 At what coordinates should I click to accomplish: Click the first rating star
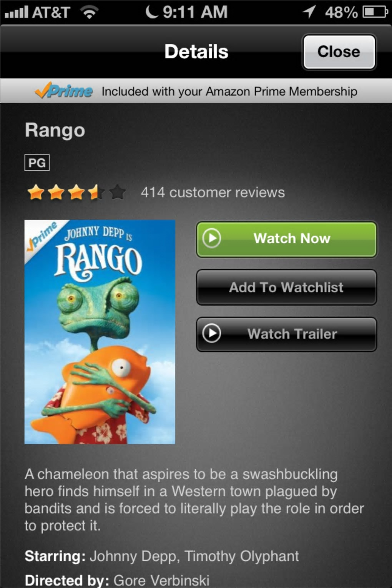[x=36, y=192]
